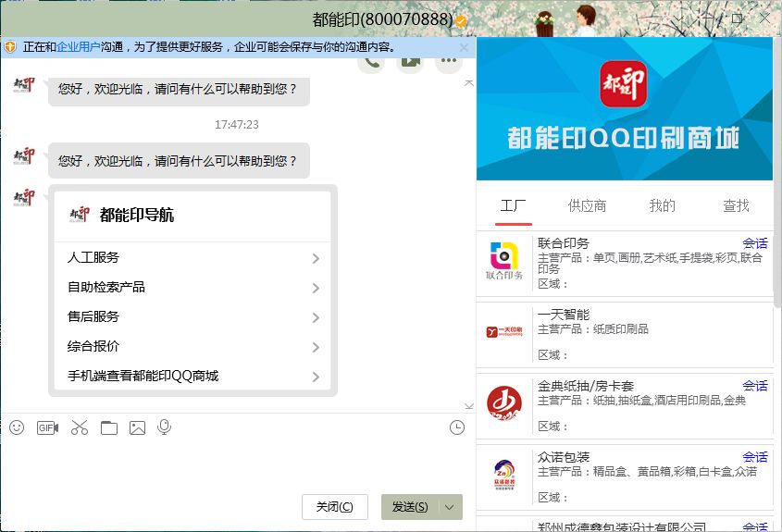Click the 17:47:23 timestamp
The height and width of the screenshot is (532, 782).
236,125
